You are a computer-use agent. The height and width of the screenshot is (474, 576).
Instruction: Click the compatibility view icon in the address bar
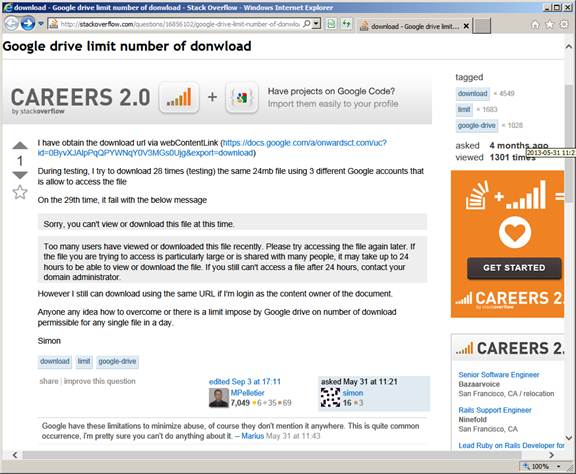tap(331, 24)
